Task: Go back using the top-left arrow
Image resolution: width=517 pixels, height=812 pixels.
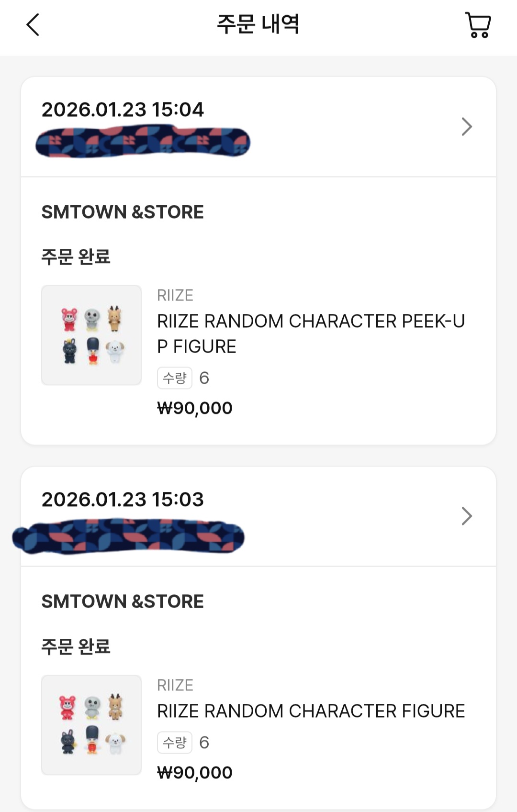Action: [x=33, y=25]
